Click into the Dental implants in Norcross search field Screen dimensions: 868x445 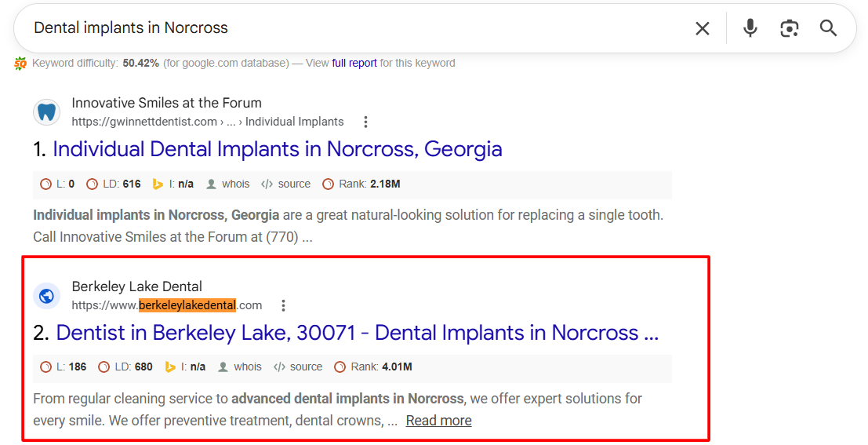coord(354,27)
